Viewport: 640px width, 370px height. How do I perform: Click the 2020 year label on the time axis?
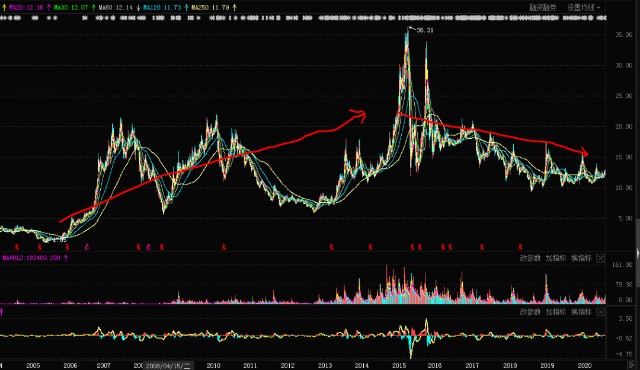tap(585, 366)
